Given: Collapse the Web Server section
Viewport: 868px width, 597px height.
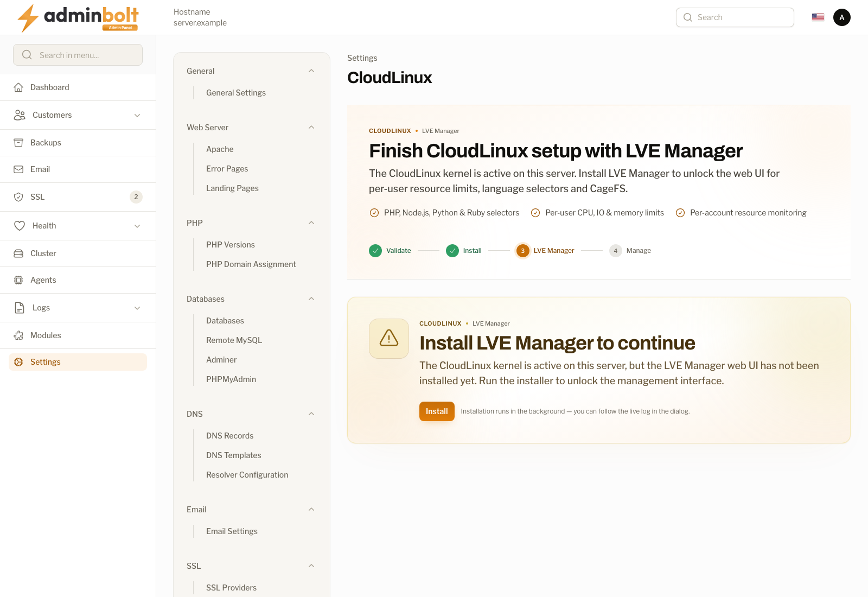Looking at the screenshot, I should [x=311, y=128].
